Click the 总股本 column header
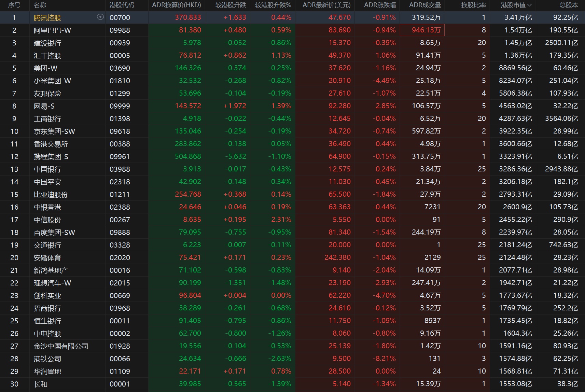Viewport: 585px width, 392px height. 569,5
